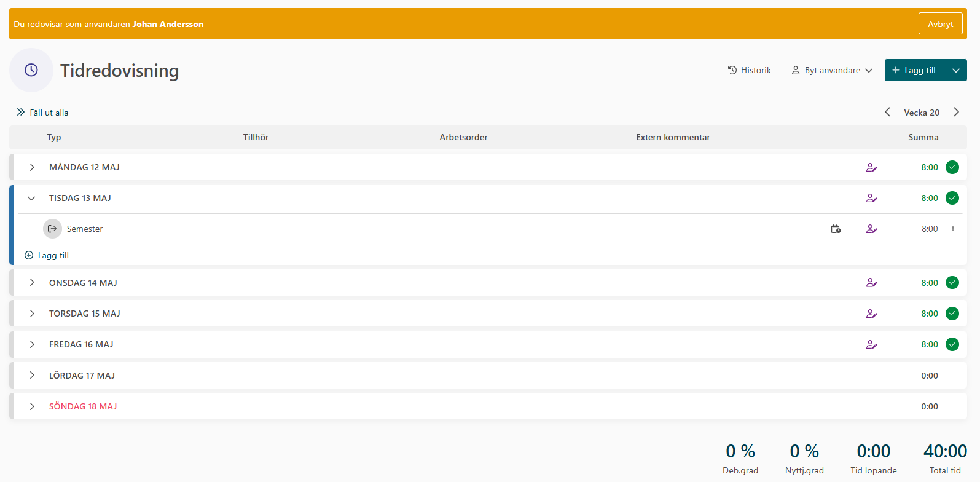Image resolution: width=980 pixels, height=482 pixels.
Task: Expand Lördag 17 maj row
Action: coord(32,376)
